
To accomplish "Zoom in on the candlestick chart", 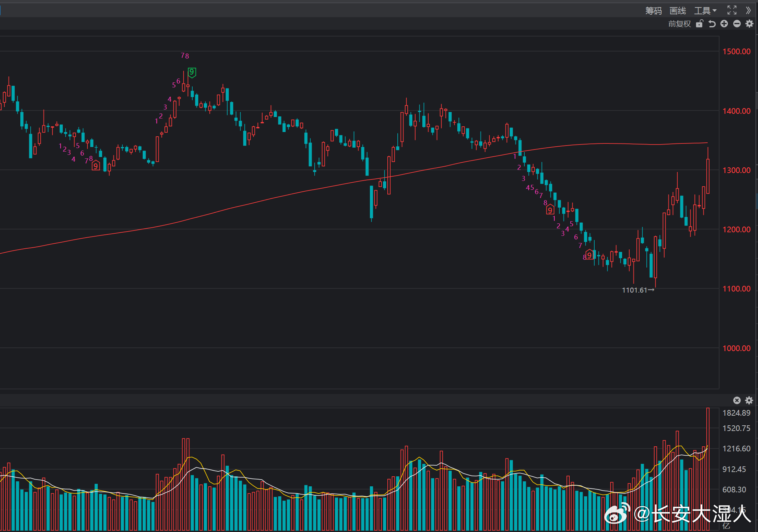I will [x=724, y=24].
